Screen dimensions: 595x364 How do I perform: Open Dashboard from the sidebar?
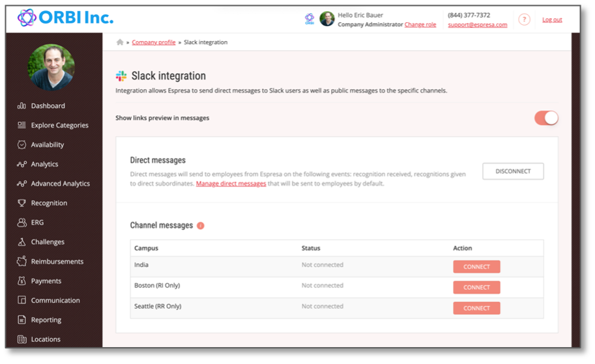tap(48, 105)
